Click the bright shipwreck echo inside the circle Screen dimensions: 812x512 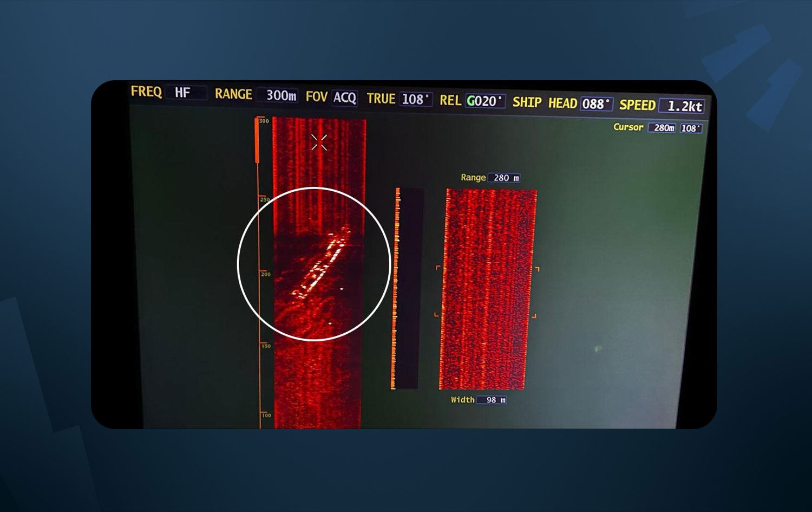tap(322, 264)
